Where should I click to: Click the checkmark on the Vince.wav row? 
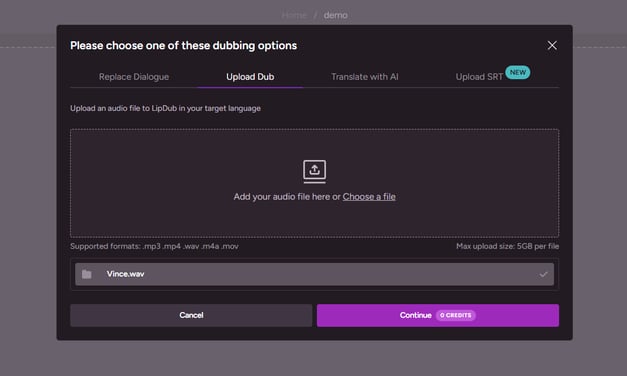tap(543, 274)
